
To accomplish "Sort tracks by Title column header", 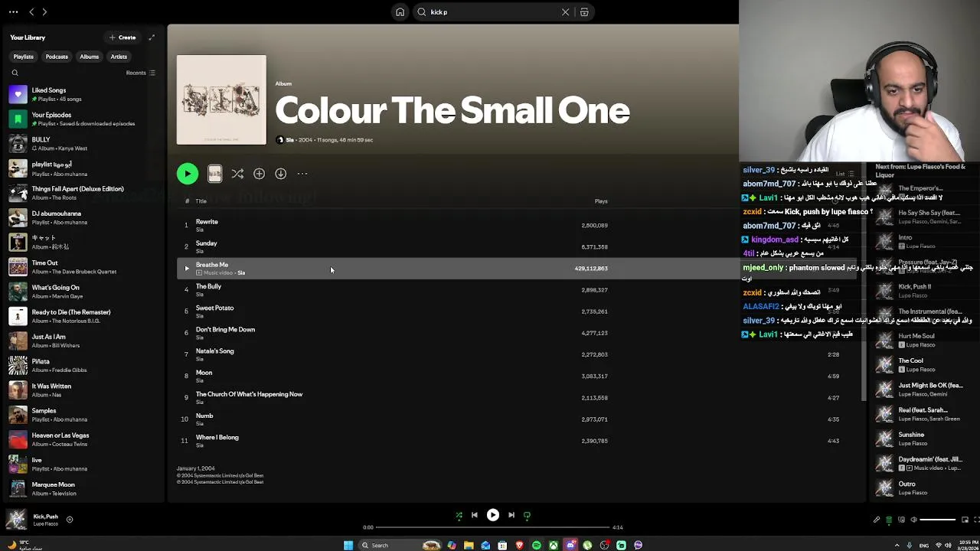I will 201,201.
